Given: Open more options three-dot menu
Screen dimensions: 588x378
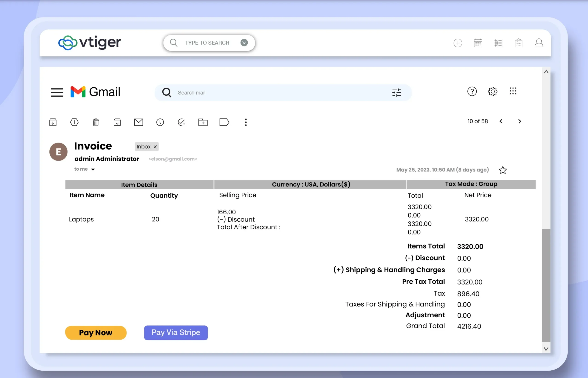Looking at the screenshot, I should click(x=246, y=122).
